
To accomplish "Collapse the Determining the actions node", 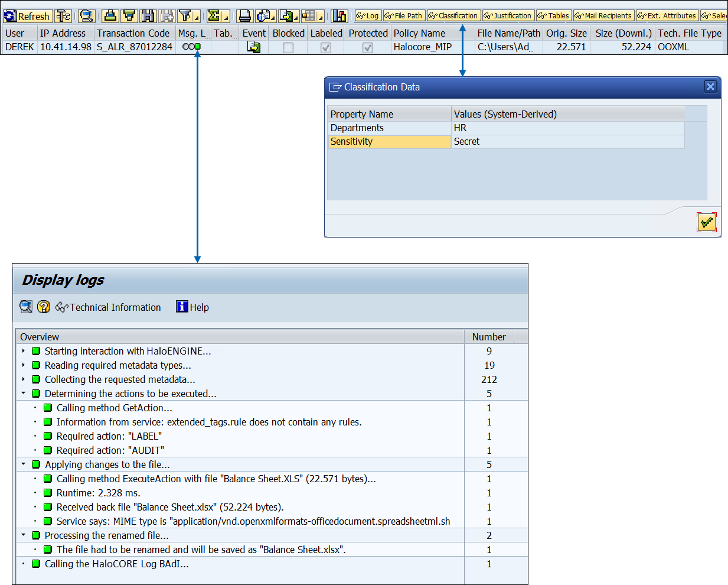I will (24, 394).
